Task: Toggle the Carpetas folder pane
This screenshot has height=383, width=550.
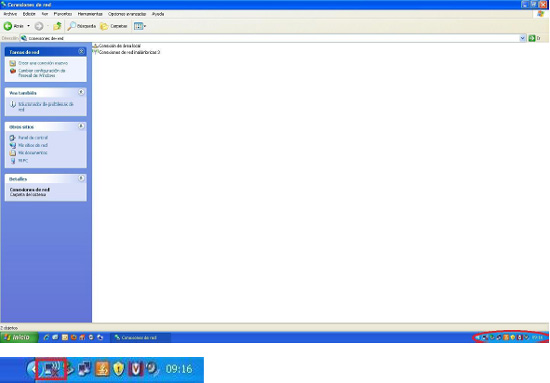Action: (x=114, y=26)
